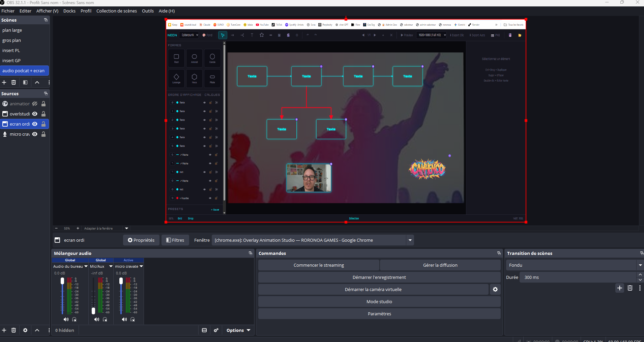Unlock the ecran ordi source
Viewport: 644px width, 342px height.
point(43,124)
